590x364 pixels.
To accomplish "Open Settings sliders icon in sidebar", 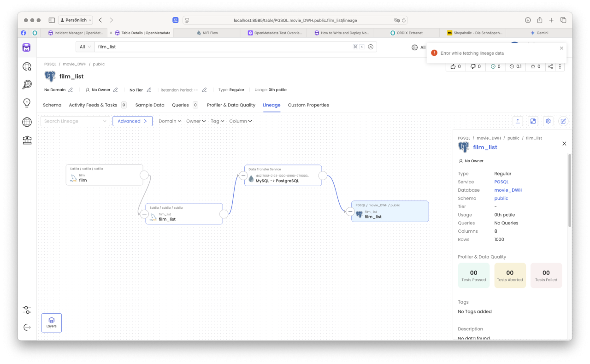I will [27, 310].
